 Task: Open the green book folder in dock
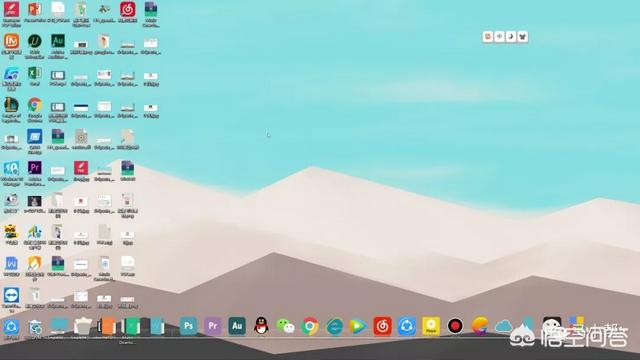tap(131, 326)
